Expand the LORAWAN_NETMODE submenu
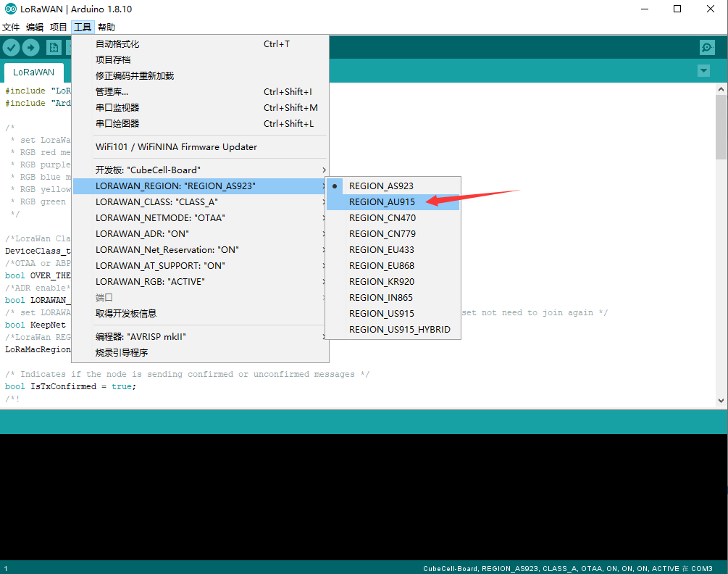 click(x=200, y=218)
